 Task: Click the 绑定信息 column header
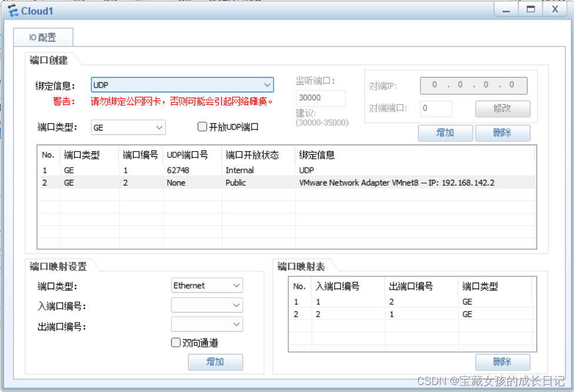click(415, 155)
